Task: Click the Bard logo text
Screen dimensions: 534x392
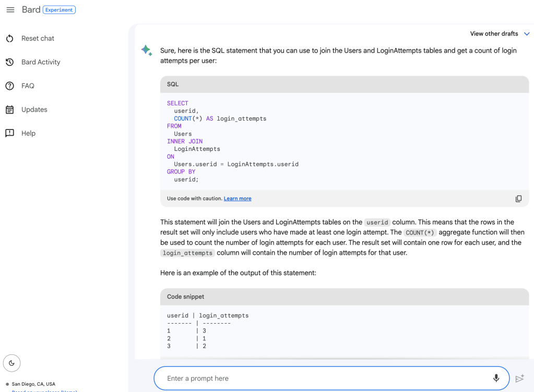Action: tap(31, 10)
